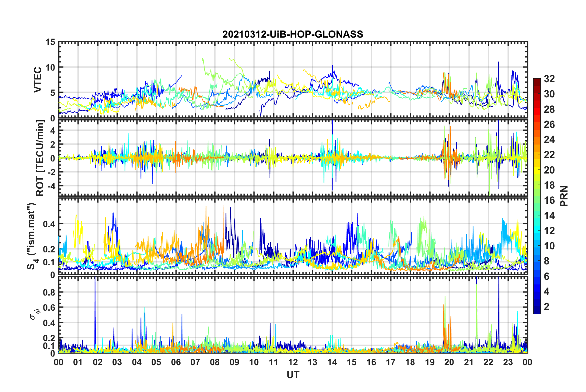Select the VTEC y-axis label
This screenshot has width=586, height=392.
pyautogui.click(x=38, y=80)
